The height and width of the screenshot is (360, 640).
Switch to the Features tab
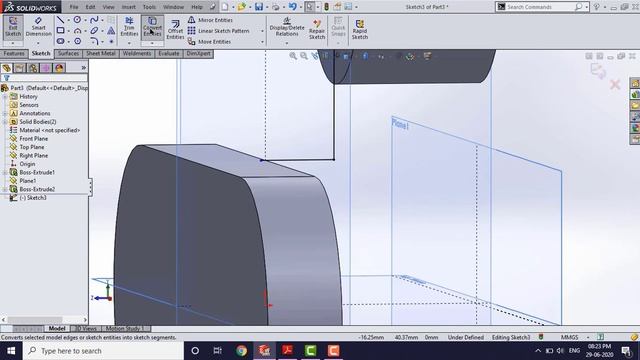click(x=14, y=53)
